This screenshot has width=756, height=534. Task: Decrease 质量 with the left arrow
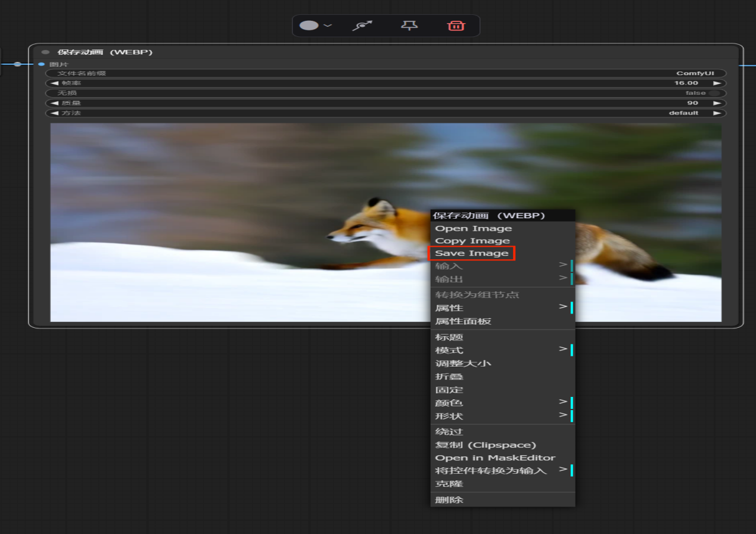pyautogui.click(x=55, y=103)
